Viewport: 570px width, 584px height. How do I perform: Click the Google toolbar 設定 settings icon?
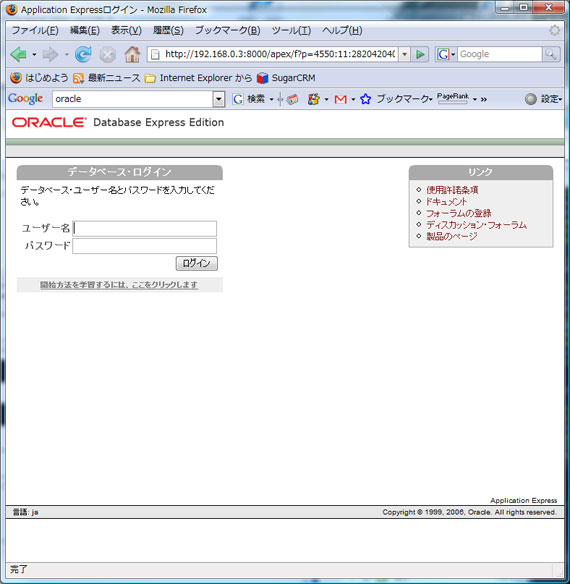(x=531, y=99)
